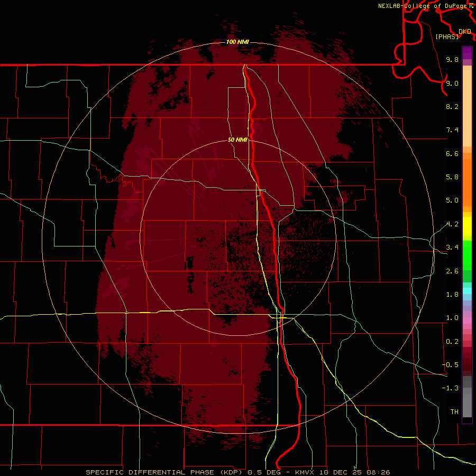This screenshot has width=476, height=476.
Task: Click the 6.6 value on color scale
Action: [x=452, y=153]
